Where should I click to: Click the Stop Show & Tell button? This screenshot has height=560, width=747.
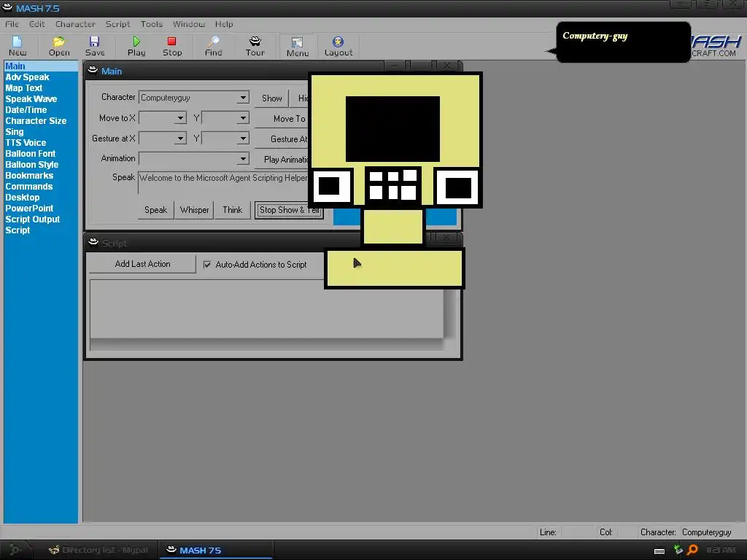click(289, 210)
